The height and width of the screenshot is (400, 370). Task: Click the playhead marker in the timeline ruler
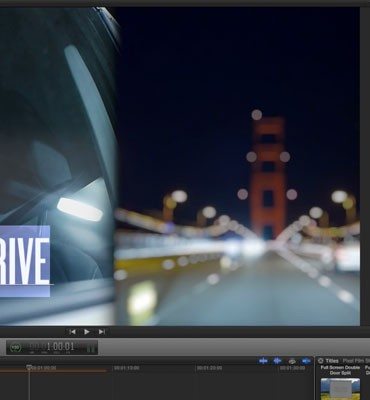coord(29,368)
